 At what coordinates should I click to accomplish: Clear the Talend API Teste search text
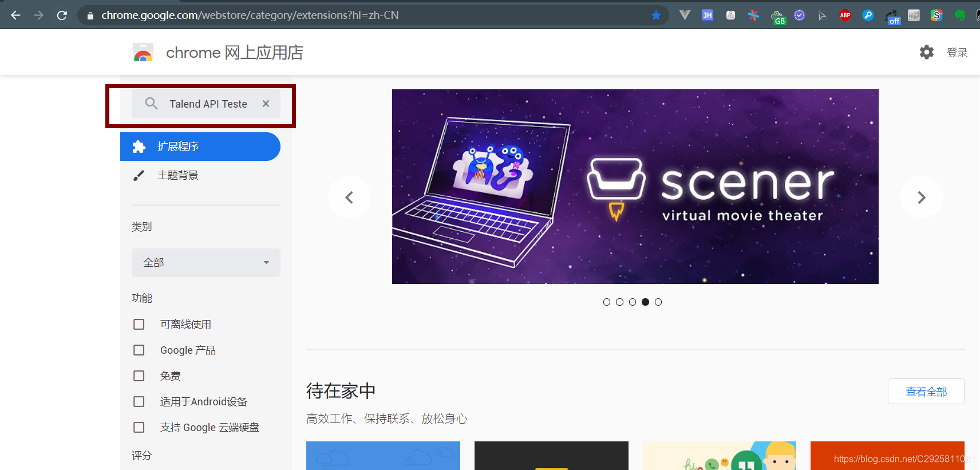[266, 104]
